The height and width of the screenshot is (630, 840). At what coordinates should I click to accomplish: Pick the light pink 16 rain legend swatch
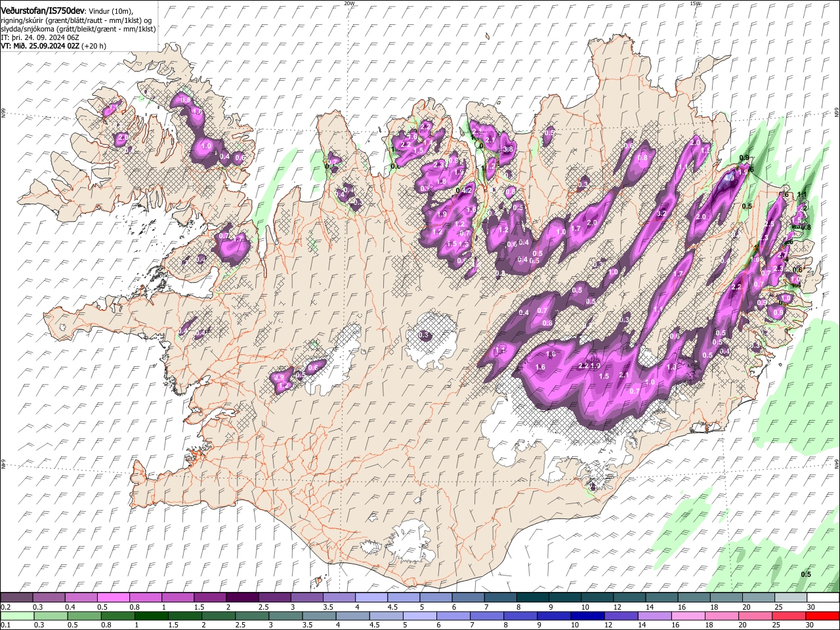click(x=688, y=616)
